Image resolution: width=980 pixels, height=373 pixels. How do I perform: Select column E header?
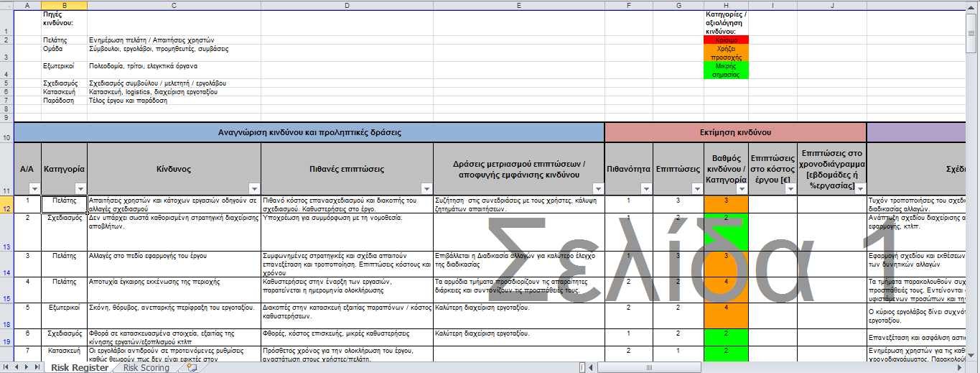(519, 5)
